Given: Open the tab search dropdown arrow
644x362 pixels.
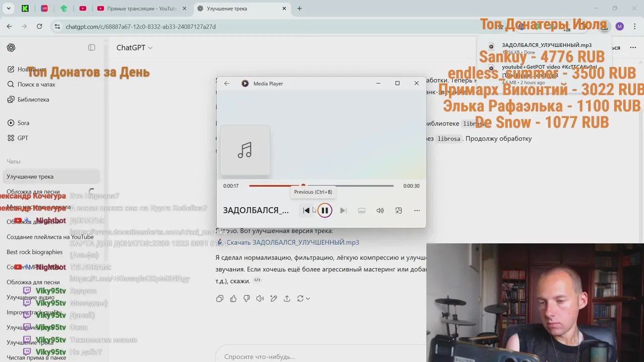Looking at the screenshot, I should tap(9, 9).
